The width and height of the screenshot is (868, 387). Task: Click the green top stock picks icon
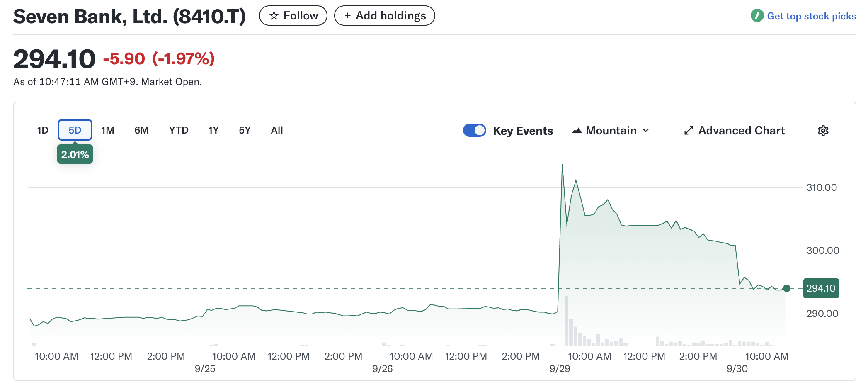(757, 16)
